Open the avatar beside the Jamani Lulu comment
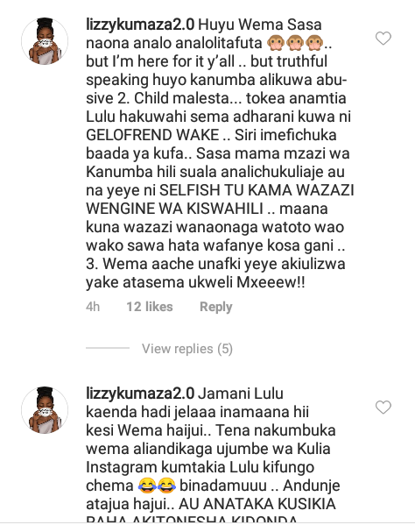Viewport: 415px width, 532px height. [x=45, y=410]
